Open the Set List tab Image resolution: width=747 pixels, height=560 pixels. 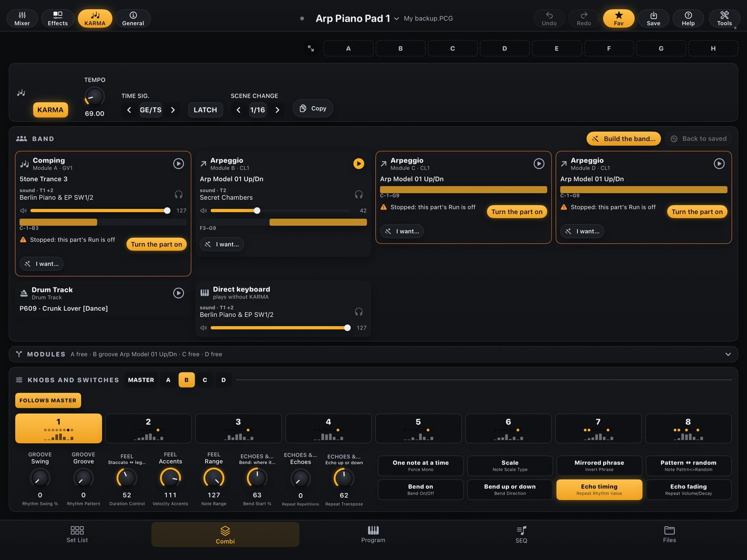coord(77,535)
